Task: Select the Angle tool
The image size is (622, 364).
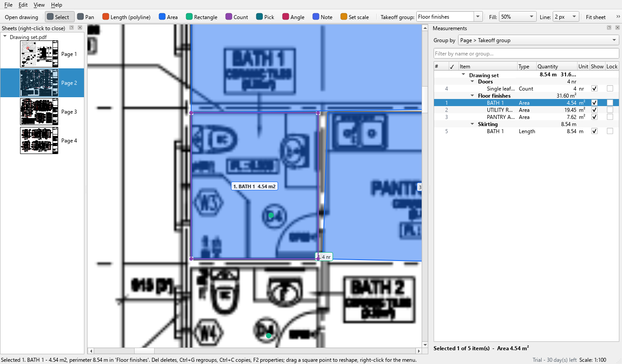Action: pyautogui.click(x=293, y=17)
